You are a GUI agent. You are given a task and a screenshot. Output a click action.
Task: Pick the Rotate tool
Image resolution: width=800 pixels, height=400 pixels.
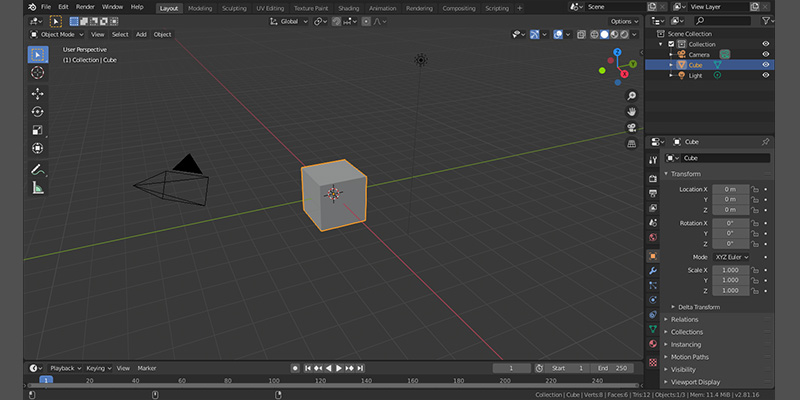coord(38,112)
